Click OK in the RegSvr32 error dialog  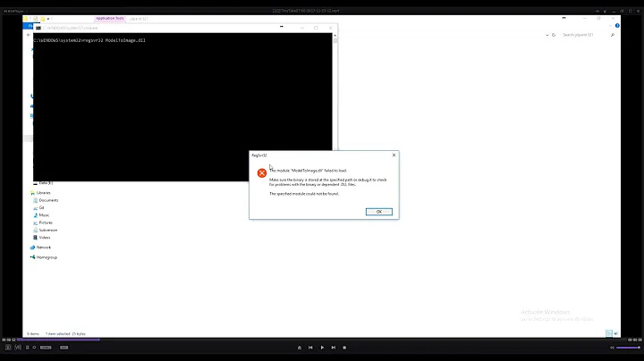[x=378, y=212]
